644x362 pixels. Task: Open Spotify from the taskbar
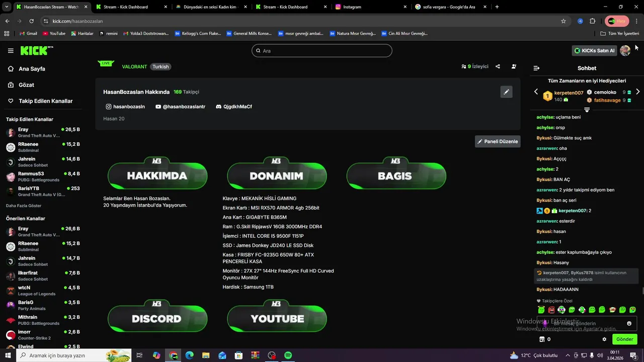pos(288,355)
